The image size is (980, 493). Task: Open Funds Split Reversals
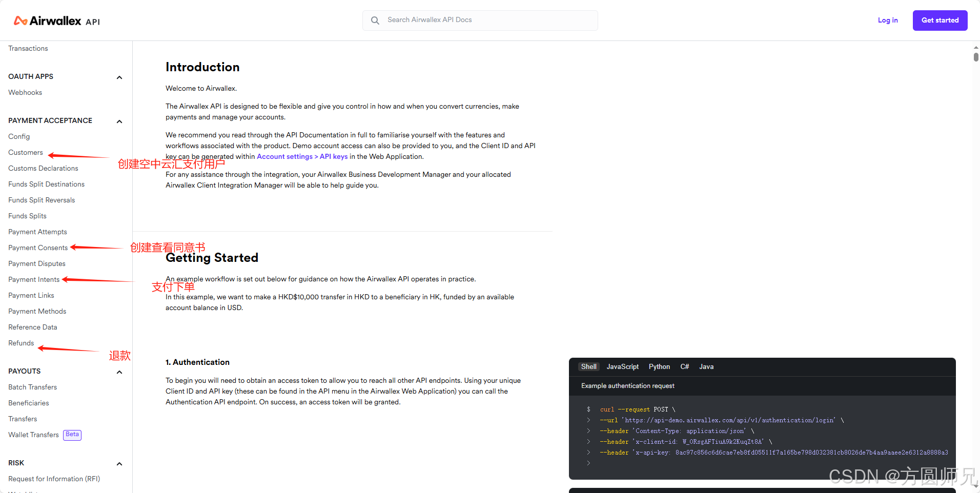(42, 200)
